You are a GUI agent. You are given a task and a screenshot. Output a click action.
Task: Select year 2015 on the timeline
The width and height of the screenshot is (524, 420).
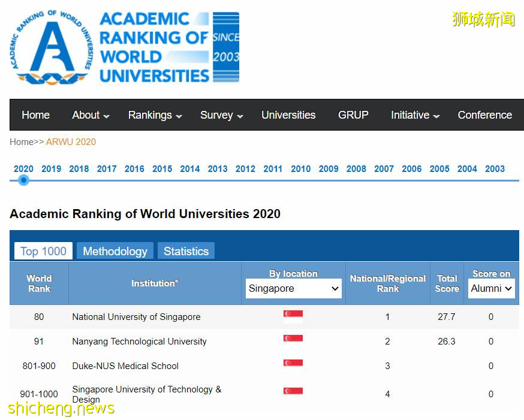coord(162,169)
